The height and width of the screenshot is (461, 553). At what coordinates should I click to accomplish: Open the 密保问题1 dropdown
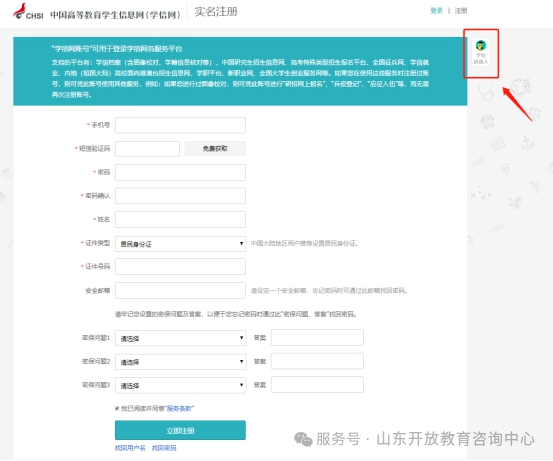180,338
